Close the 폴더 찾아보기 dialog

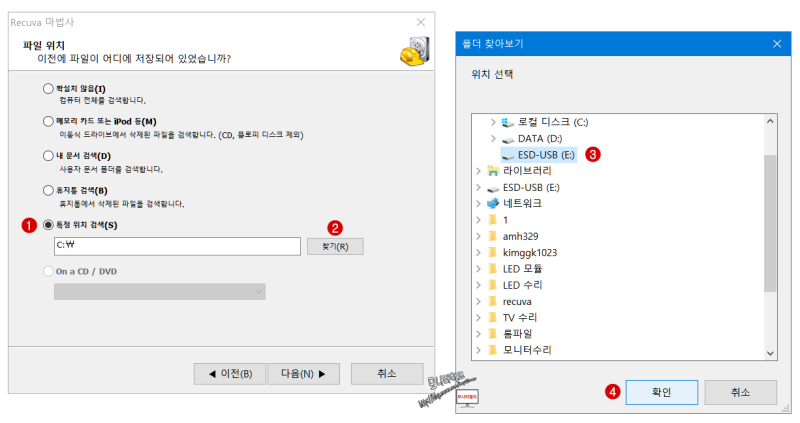[777, 44]
